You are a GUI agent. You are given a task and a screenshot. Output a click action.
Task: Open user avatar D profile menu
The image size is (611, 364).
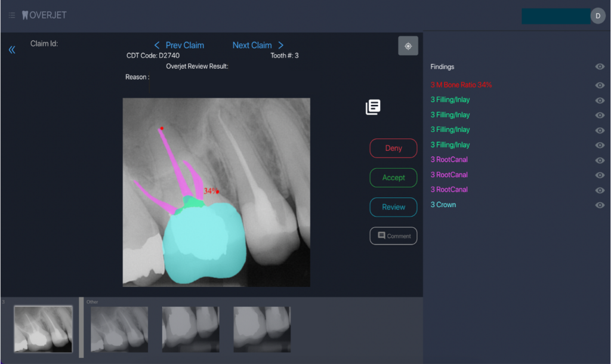click(597, 16)
